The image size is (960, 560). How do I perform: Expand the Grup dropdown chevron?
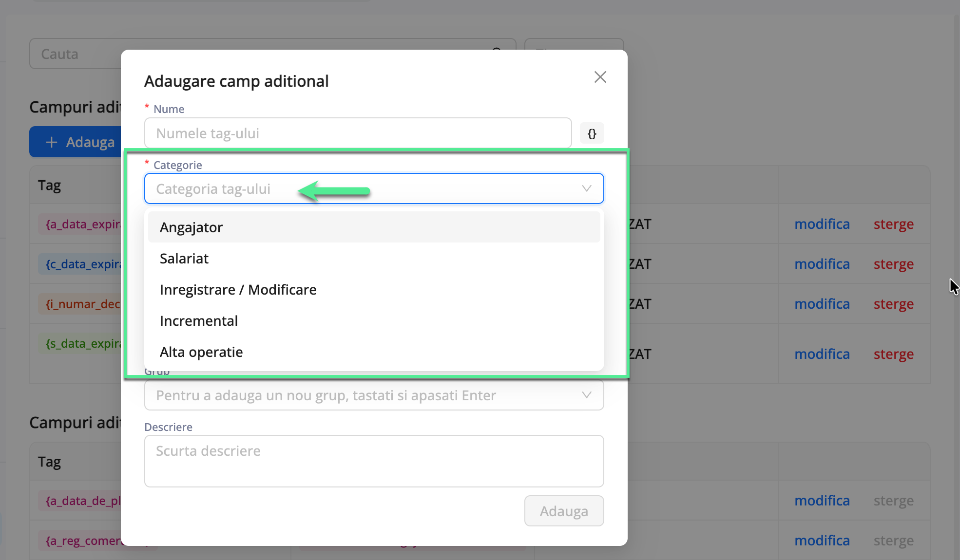pyautogui.click(x=586, y=395)
